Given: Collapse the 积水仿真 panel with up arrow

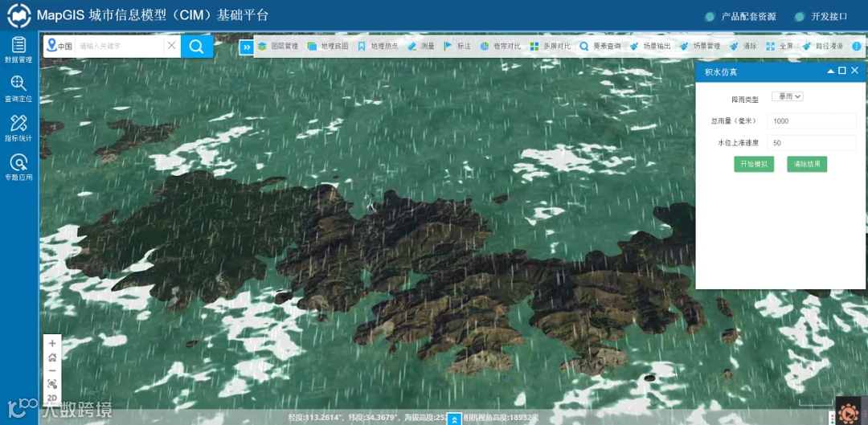Looking at the screenshot, I should point(830,71).
